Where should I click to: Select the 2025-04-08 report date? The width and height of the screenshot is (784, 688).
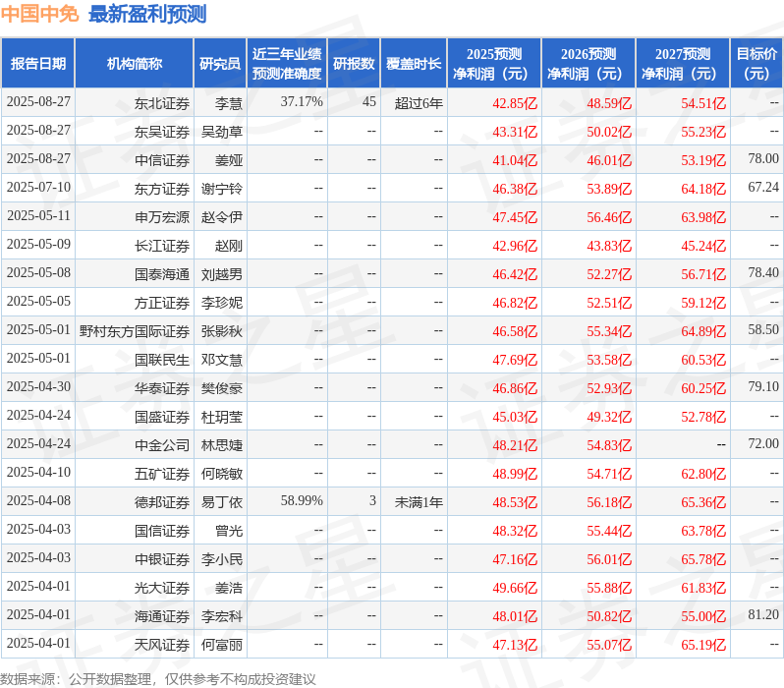(x=38, y=501)
